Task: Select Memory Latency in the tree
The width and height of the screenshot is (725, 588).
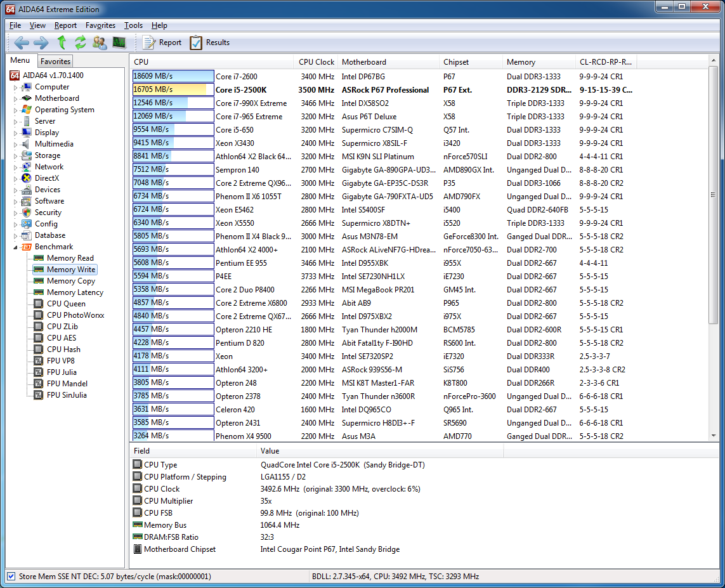Action: 75,292
